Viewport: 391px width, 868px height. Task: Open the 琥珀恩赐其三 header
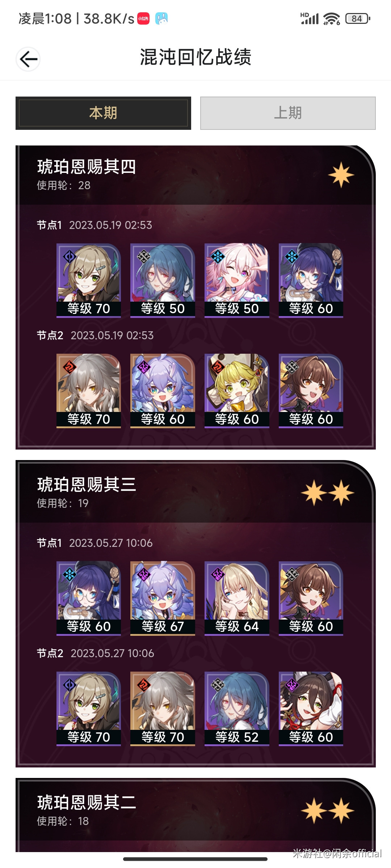195,492
